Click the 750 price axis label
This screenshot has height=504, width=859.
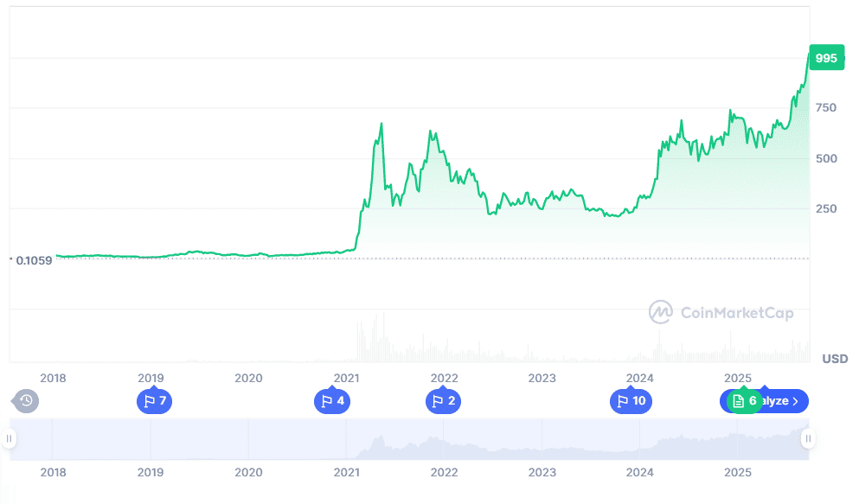click(x=824, y=108)
